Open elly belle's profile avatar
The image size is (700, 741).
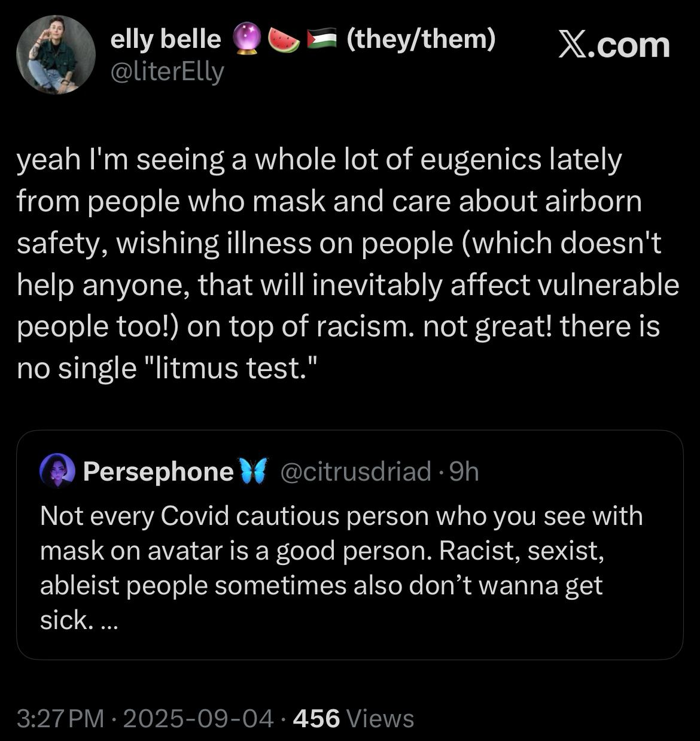point(55,55)
